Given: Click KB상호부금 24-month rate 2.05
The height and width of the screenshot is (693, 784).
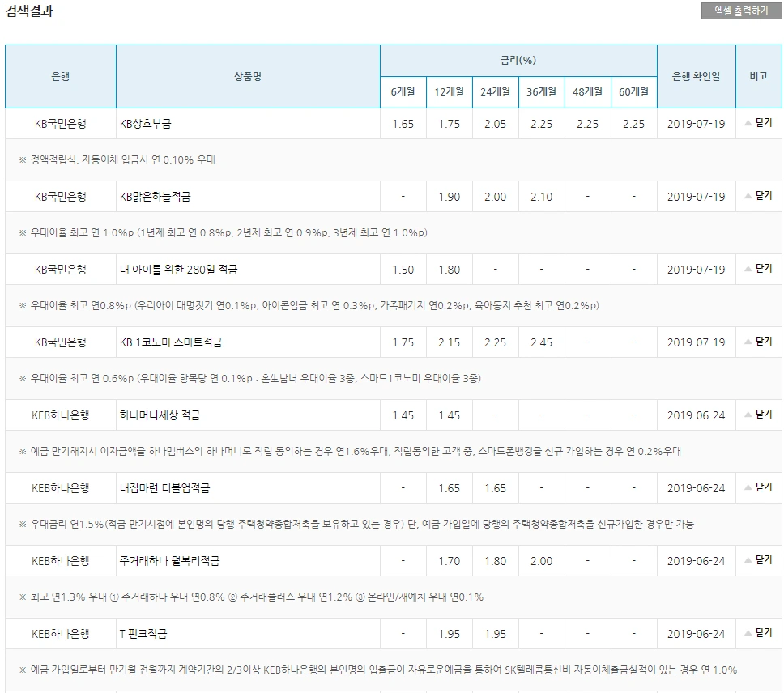Looking at the screenshot, I should [x=496, y=124].
